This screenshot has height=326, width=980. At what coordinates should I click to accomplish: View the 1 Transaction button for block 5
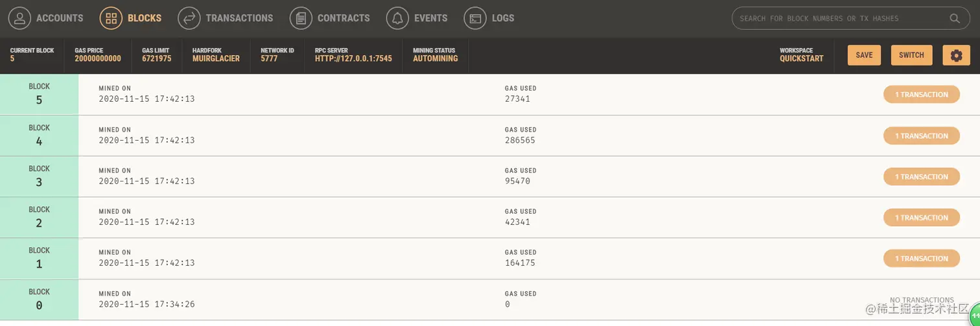tap(921, 95)
